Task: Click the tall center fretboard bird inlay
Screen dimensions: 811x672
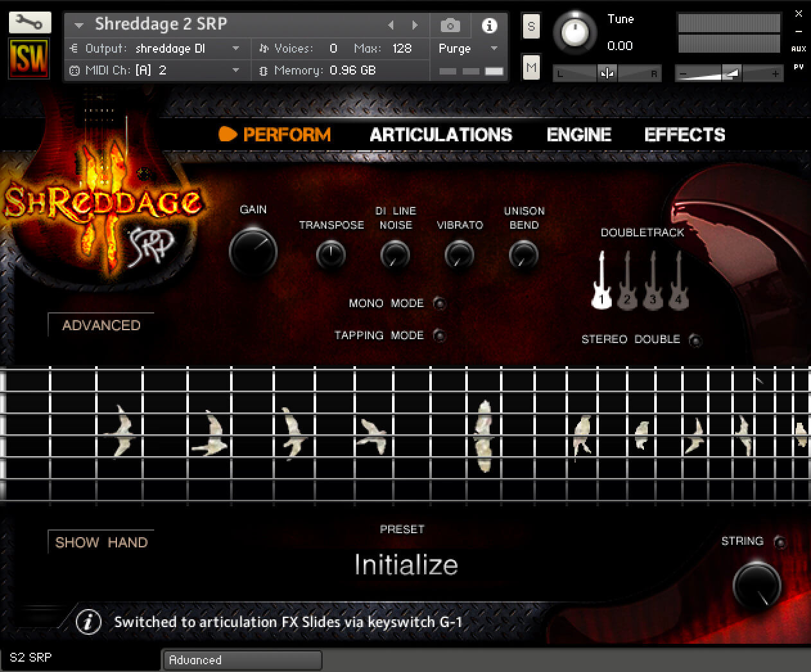Action: [x=484, y=436]
